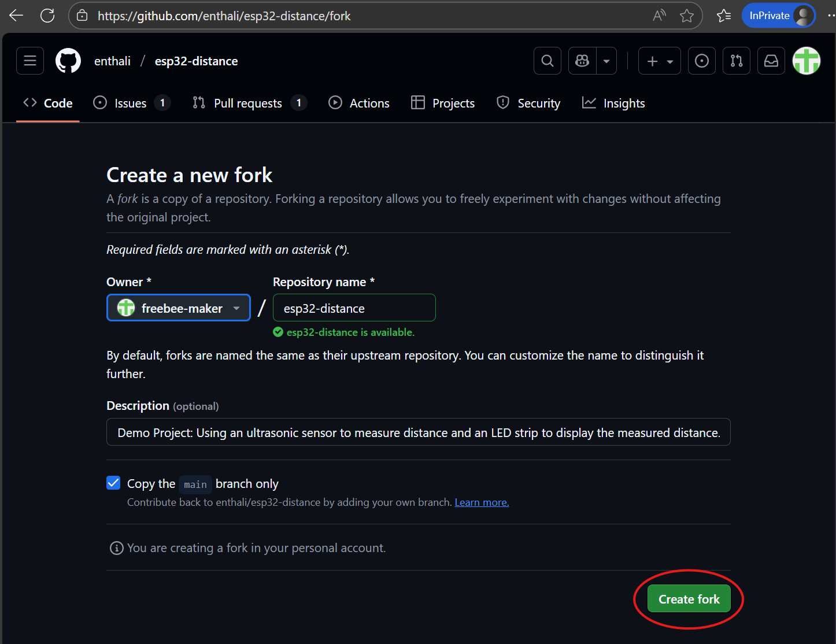
Task: Open the notifications inbox icon
Action: (x=771, y=61)
